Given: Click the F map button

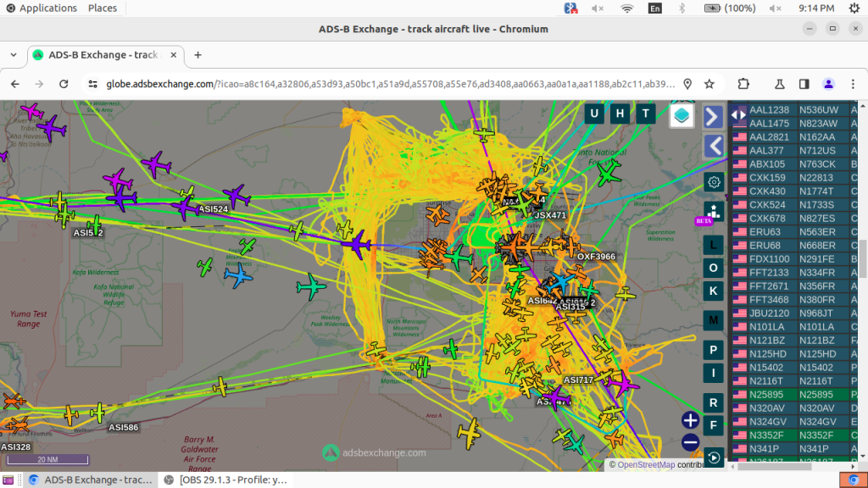Looking at the screenshot, I should [x=713, y=425].
